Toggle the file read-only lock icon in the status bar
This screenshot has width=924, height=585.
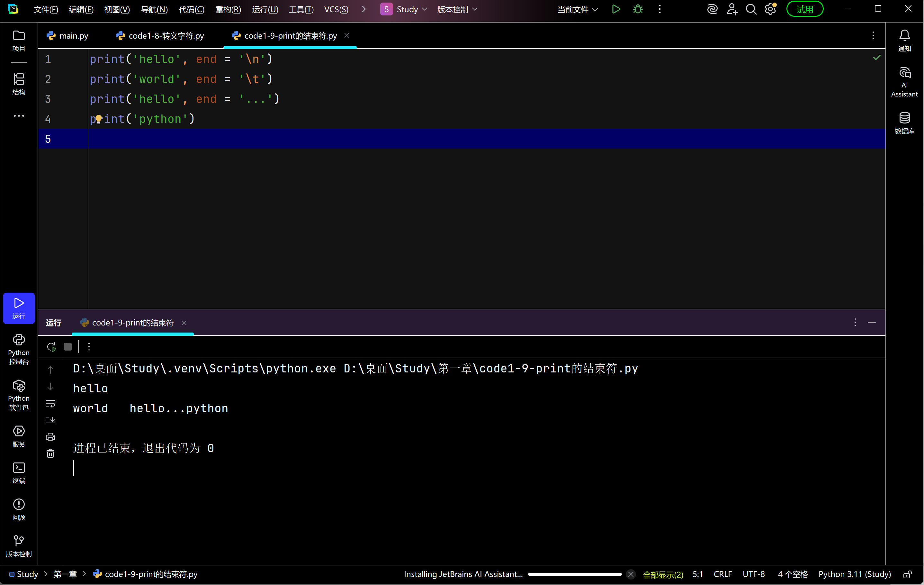tap(907, 574)
